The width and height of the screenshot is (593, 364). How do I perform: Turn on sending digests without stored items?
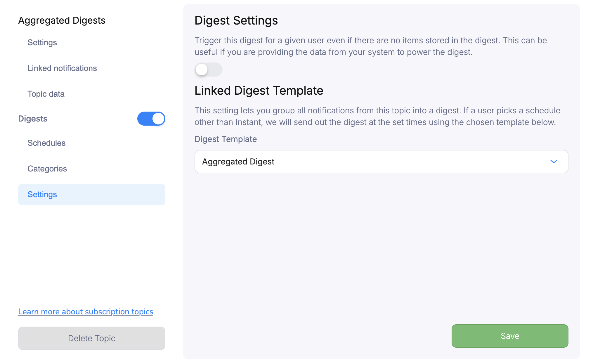[x=208, y=70]
